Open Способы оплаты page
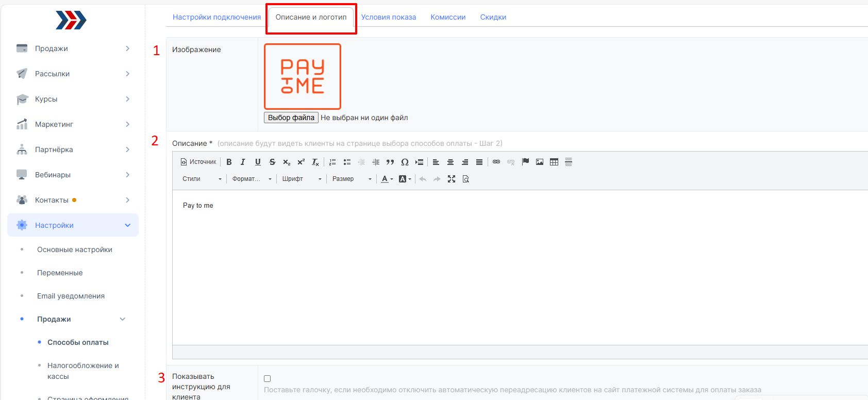Viewport: 868px width, 400px height. tap(78, 342)
